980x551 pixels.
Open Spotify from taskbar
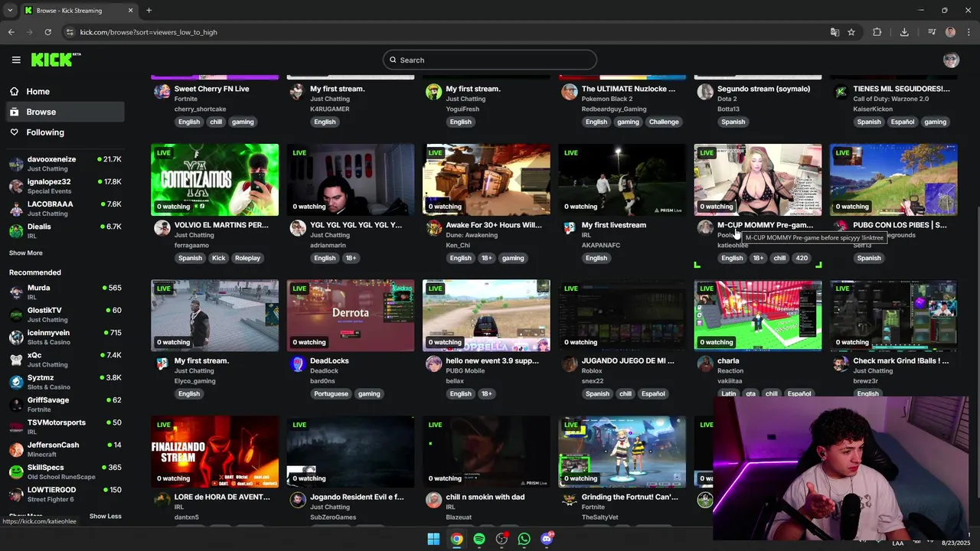pos(479,539)
